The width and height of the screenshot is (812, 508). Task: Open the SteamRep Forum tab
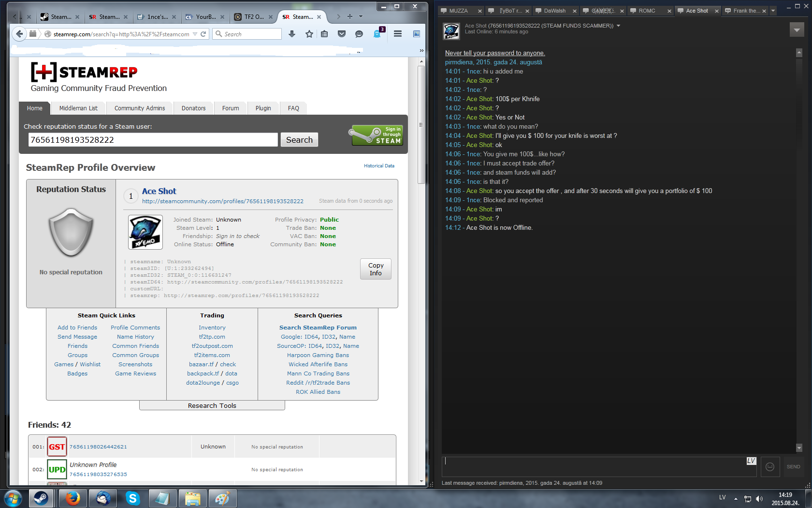[x=231, y=108]
